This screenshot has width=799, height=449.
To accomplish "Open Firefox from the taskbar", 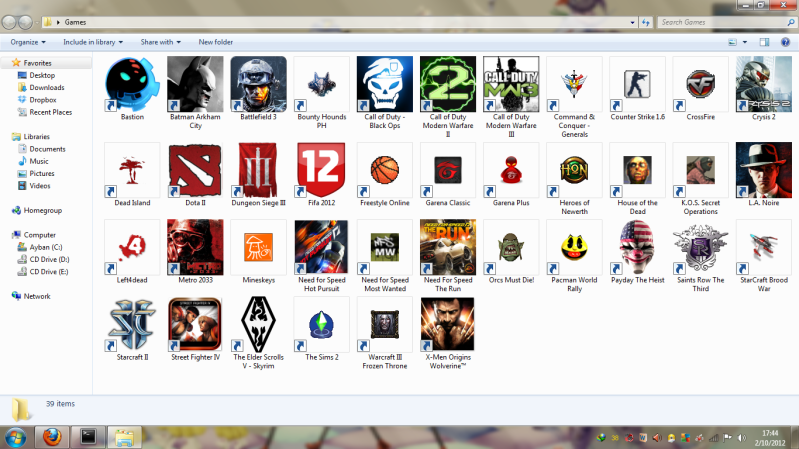I will point(51,437).
